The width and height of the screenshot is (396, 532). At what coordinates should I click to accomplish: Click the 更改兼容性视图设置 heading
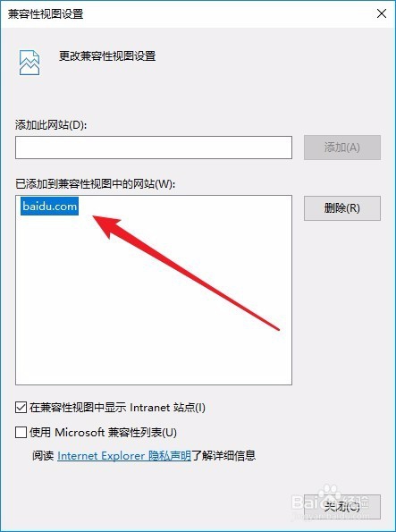pyautogui.click(x=107, y=56)
